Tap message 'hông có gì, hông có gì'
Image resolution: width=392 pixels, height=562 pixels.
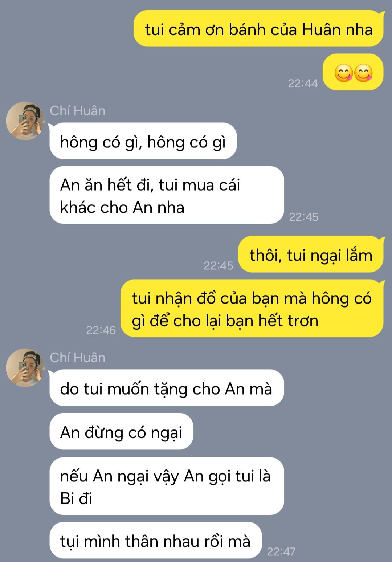pos(143,141)
